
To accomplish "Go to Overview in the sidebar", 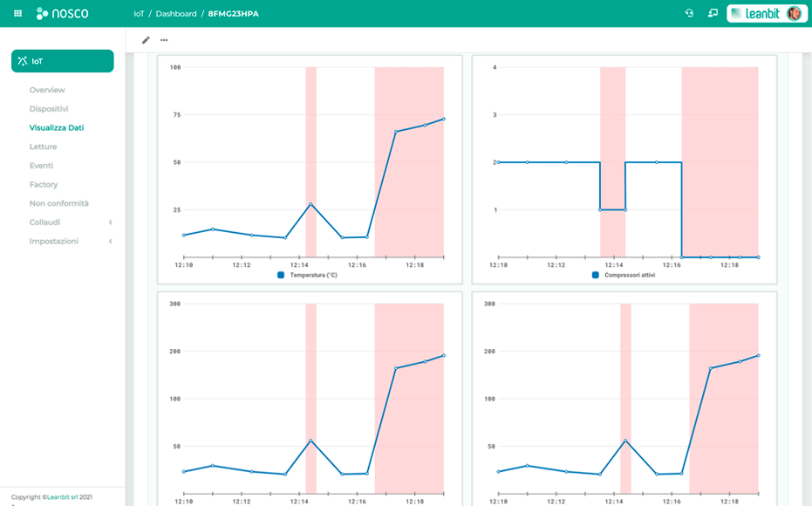I will 47,90.
